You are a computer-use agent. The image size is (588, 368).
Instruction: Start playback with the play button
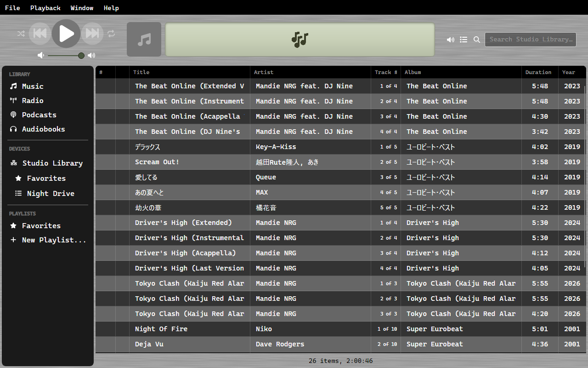(x=66, y=34)
